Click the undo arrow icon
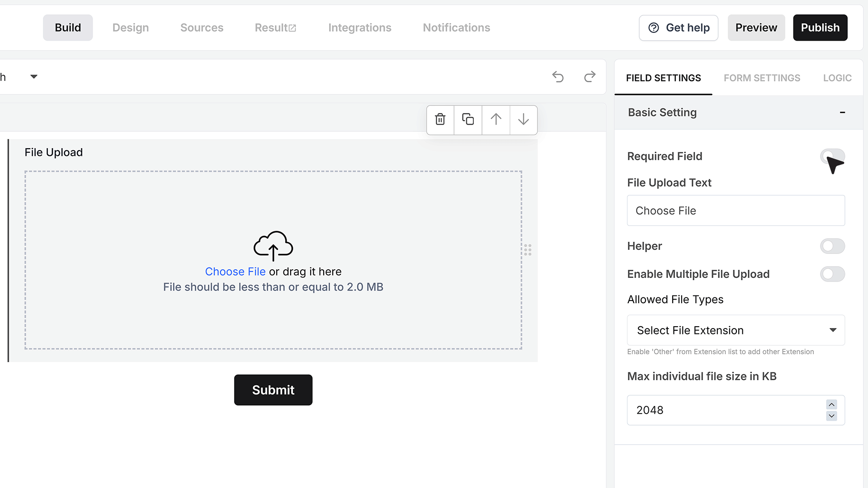 pos(558,77)
